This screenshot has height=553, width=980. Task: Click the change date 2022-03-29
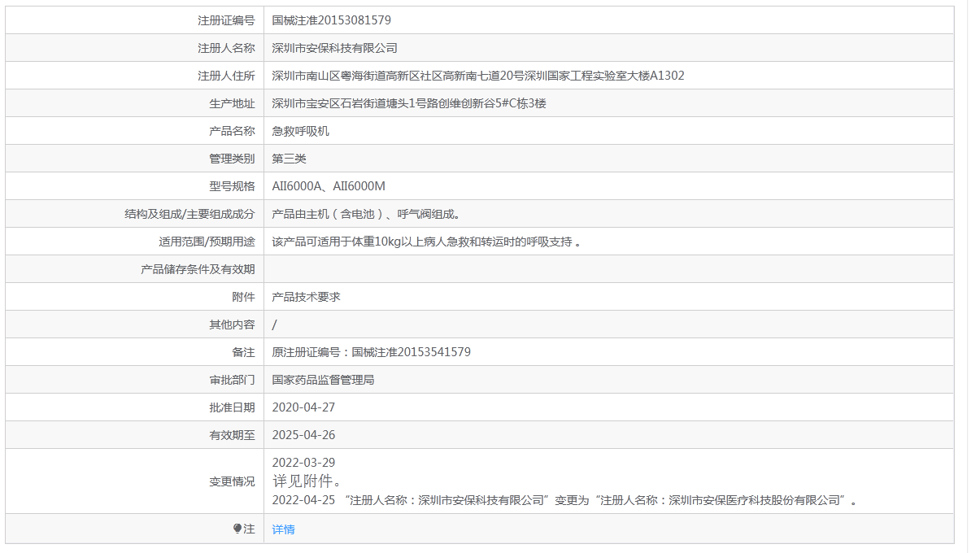click(x=303, y=463)
